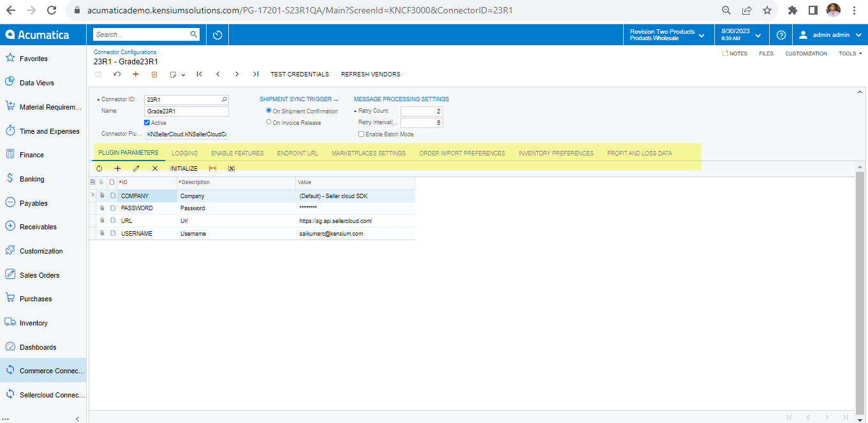Viewport: 868px width, 423px height.
Task: Click the undo (cancel) toolbar icon
Action: pos(117,75)
